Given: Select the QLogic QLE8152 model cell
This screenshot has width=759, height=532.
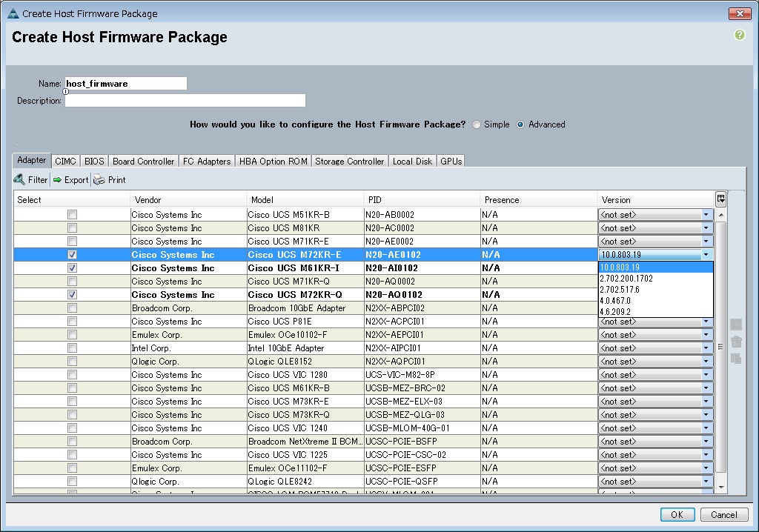Looking at the screenshot, I should pyautogui.click(x=305, y=361).
